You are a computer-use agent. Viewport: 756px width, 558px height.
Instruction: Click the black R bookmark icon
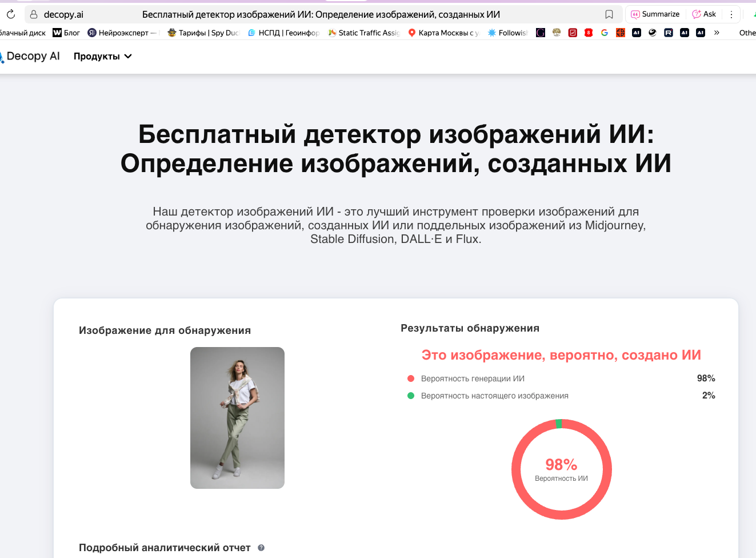point(668,33)
